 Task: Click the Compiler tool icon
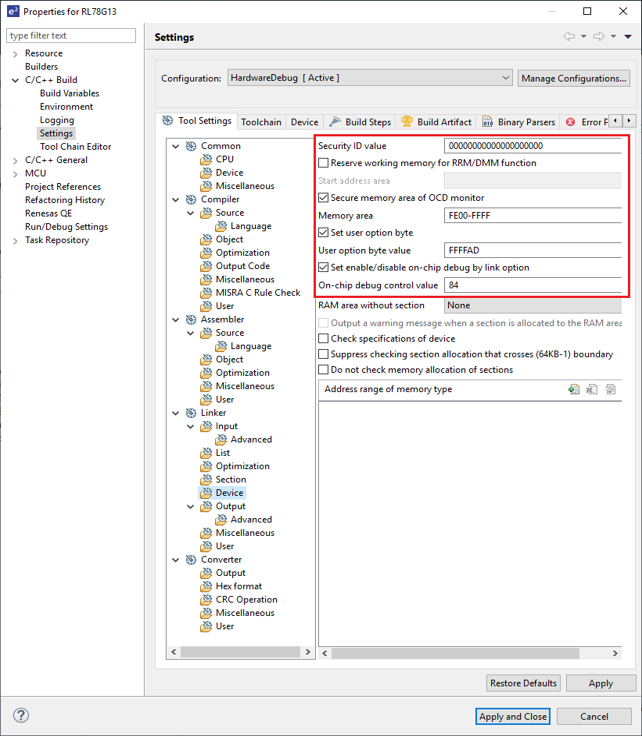(191, 199)
